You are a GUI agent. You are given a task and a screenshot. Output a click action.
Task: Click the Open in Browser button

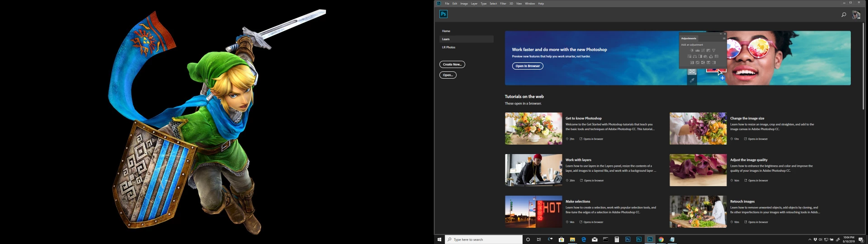click(528, 66)
